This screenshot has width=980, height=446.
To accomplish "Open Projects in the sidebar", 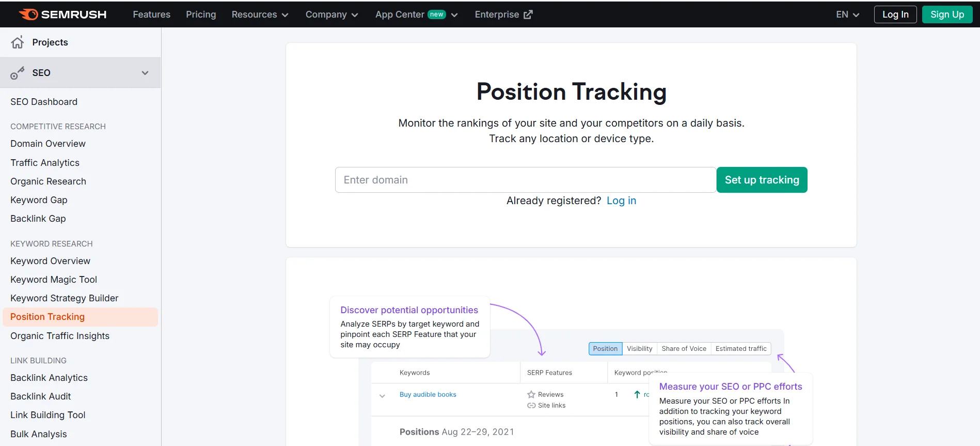I will click(x=50, y=42).
